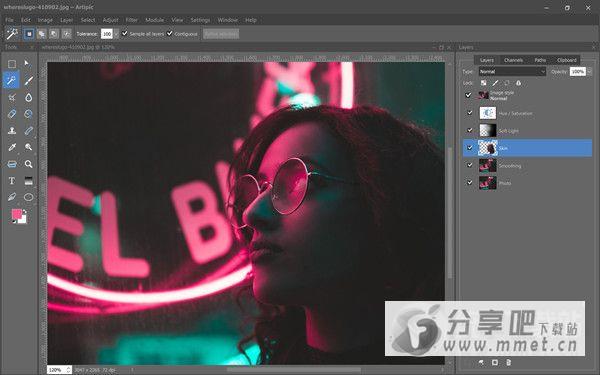The image size is (600, 375).
Task: Select the eyedropper color picker tool
Action: pyautogui.click(x=12, y=147)
